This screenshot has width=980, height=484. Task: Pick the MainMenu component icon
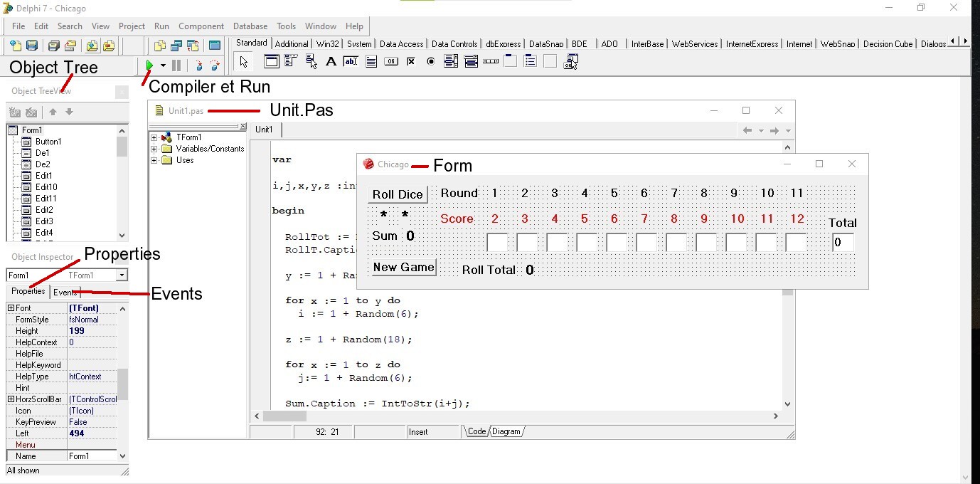point(290,62)
